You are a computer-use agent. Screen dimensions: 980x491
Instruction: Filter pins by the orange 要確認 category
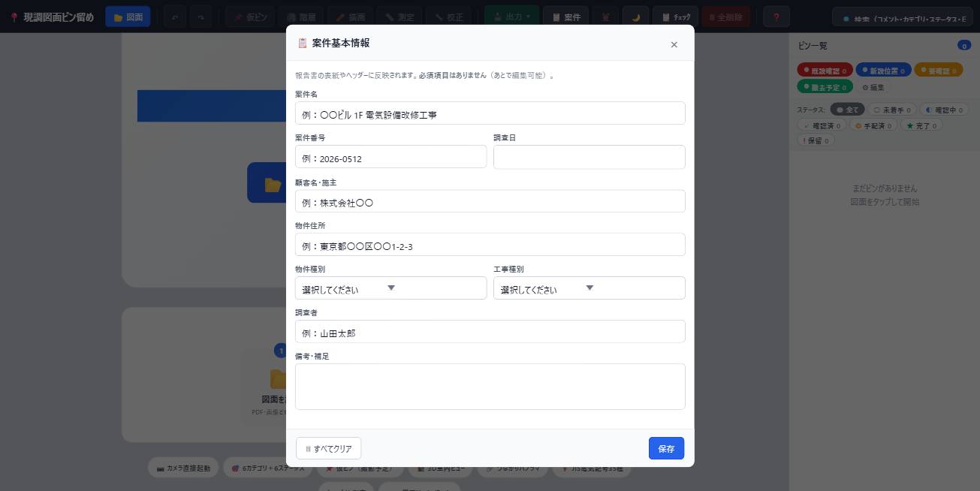938,71
